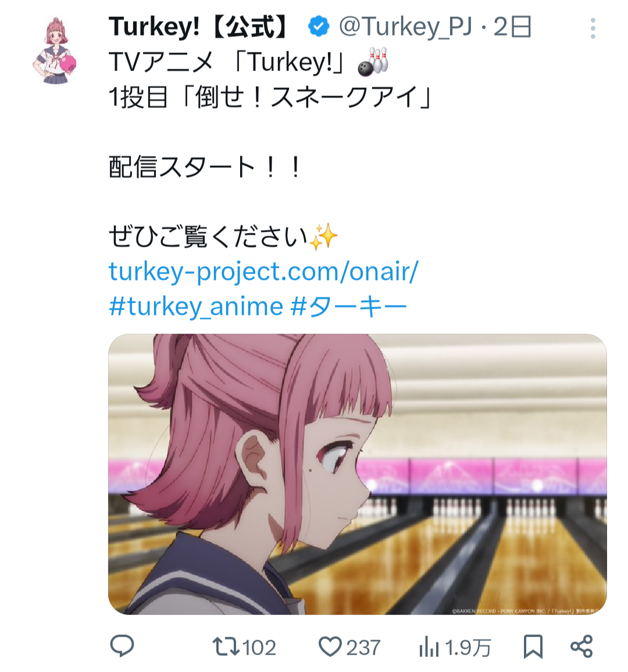Open the reply speech bubble icon
628x672 pixels.
(122, 646)
